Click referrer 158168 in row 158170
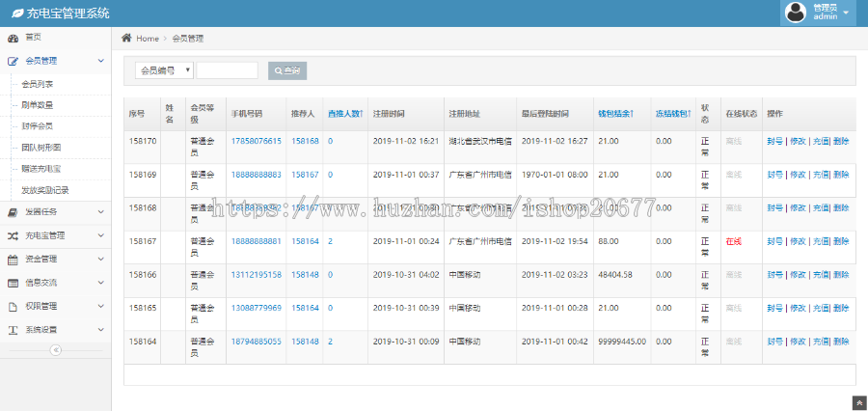Screen dimensions: 868x411 (x=305, y=141)
